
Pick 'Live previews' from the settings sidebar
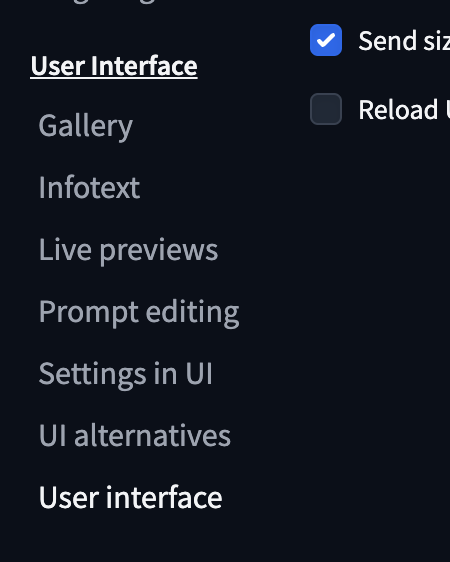(128, 250)
